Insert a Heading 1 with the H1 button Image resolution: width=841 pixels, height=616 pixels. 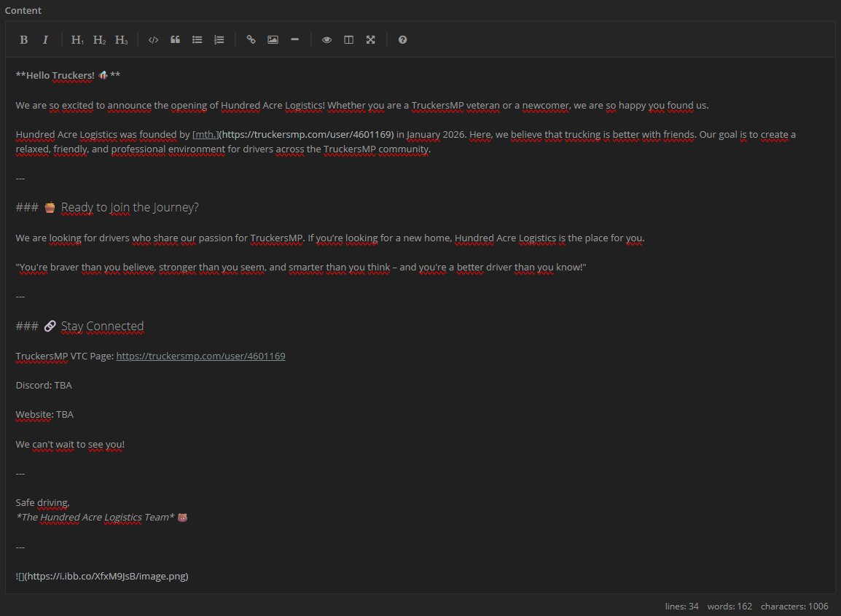coord(77,39)
